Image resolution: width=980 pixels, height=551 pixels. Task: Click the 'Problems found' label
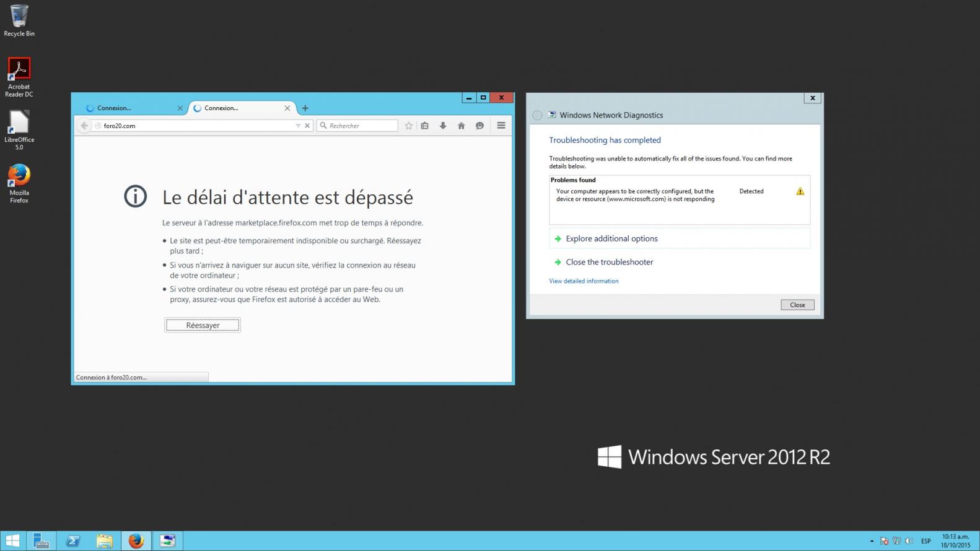click(x=573, y=180)
